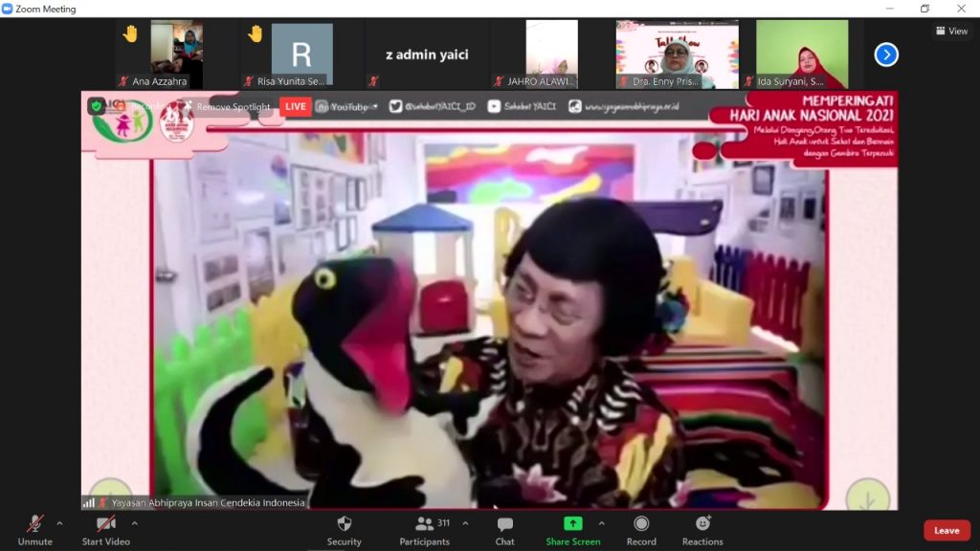Open the LIVE on YouTube dropdown

tap(345, 106)
